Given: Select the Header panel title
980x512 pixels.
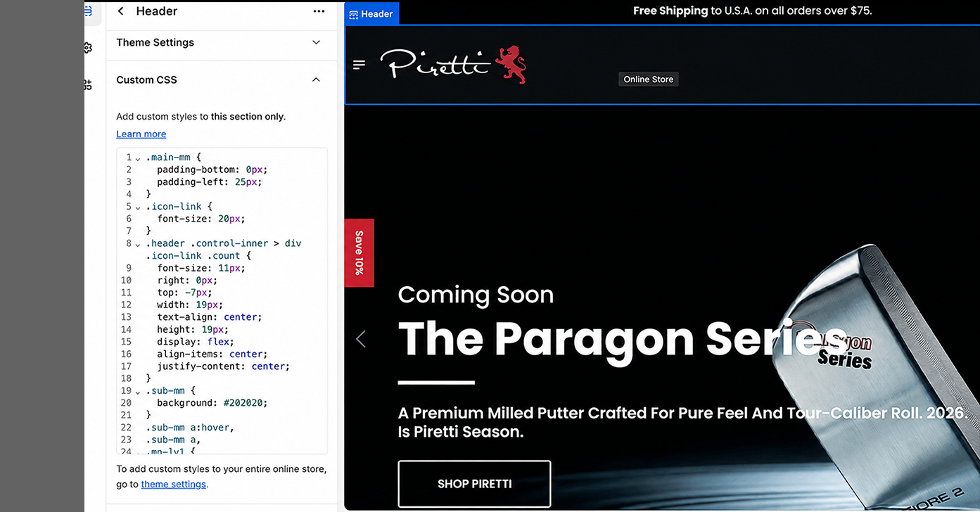Looking at the screenshot, I should (x=157, y=11).
